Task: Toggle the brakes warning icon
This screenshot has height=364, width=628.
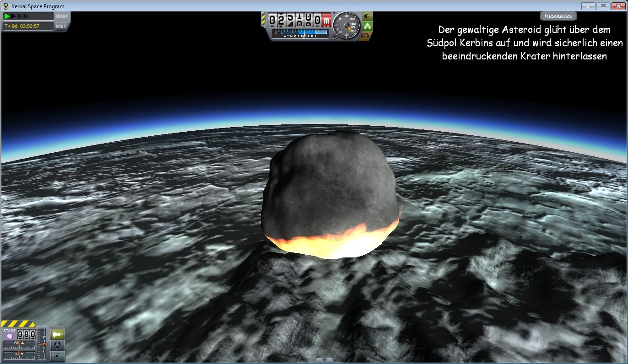Action: 365,35
